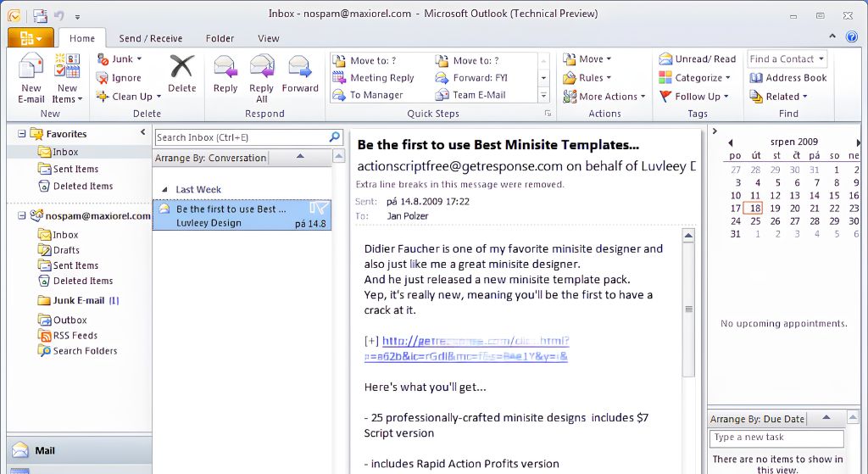Viewport: 868px width, 474px height.
Task: Expand the Quick Steps gallery
Action: click(x=543, y=96)
